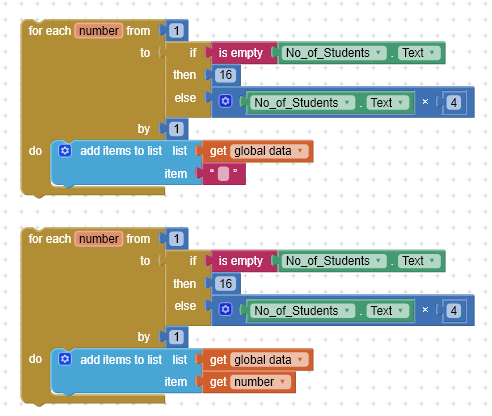Click 'get' on top global data block
This screenshot has width=492, height=416.
pos(218,151)
